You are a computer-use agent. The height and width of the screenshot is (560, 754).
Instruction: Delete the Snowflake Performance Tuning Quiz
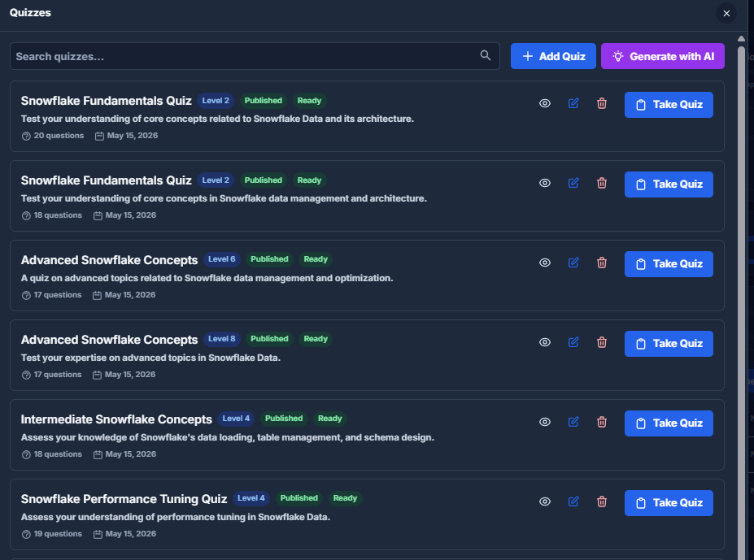[602, 501]
